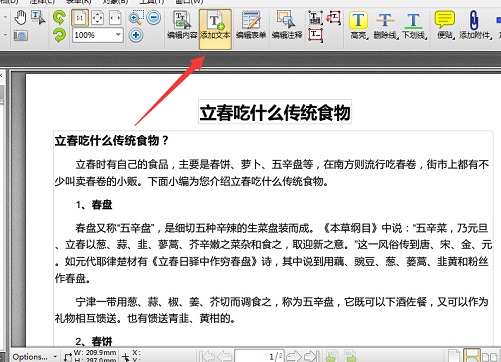Select the text callout tool icon
The height and width of the screenshot is (362, 501).
[x=333, y=17]
